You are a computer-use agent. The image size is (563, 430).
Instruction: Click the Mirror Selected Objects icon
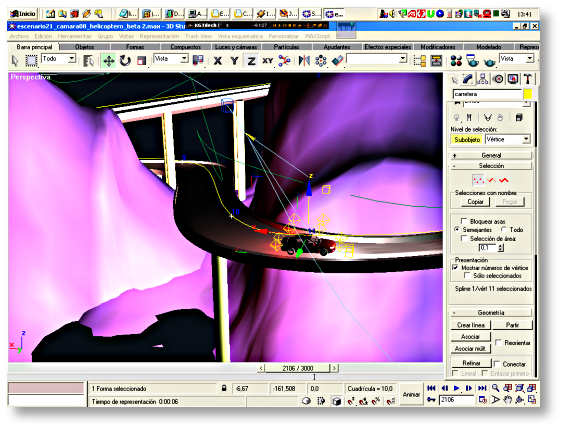tap(304, 60)
